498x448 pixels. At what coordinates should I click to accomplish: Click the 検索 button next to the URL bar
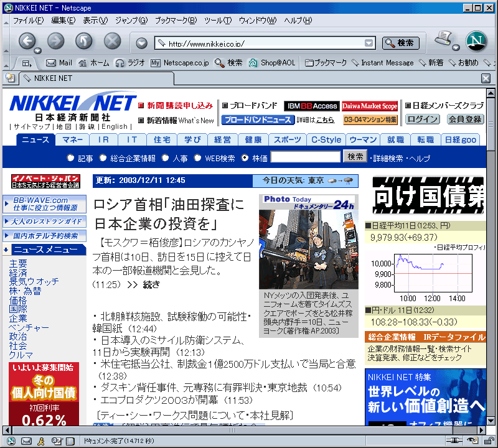(x=400, y=43)
